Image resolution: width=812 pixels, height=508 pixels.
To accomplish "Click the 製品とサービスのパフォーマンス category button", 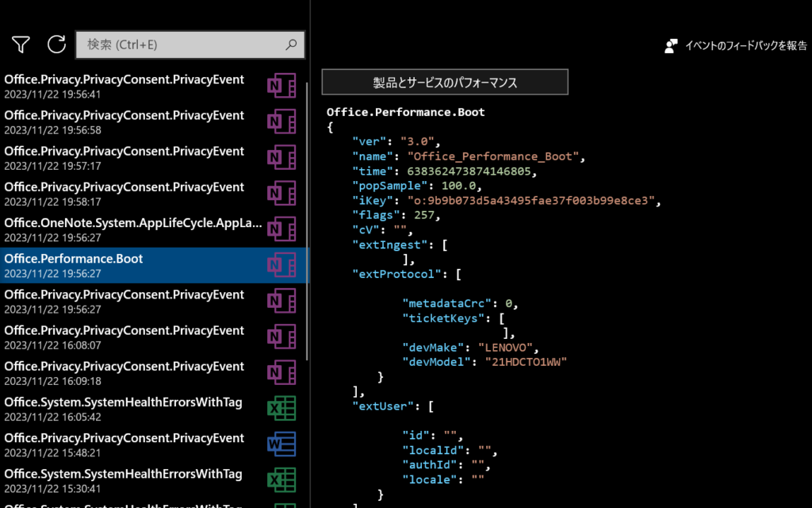I will tap(445, 82).
